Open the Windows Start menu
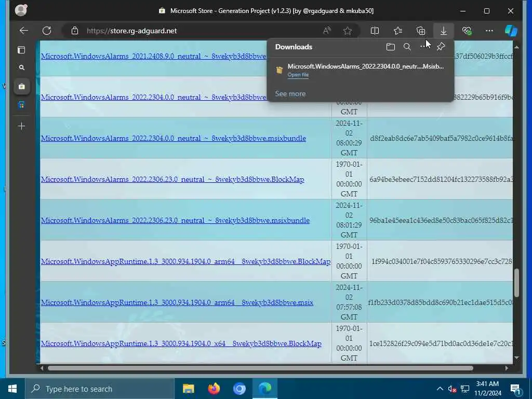The width and height of the screenshot is (532, 399). pos(12,389)
